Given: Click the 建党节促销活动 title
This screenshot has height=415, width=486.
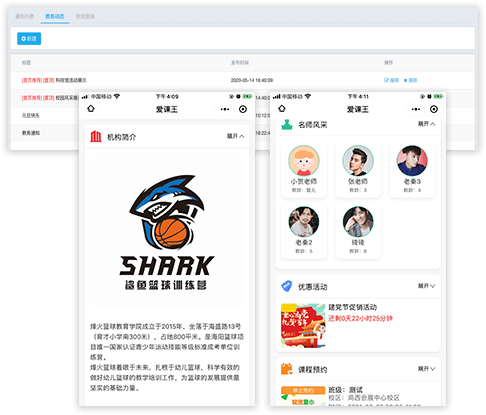Looking at the screenshot, I should tap(353, 307).
